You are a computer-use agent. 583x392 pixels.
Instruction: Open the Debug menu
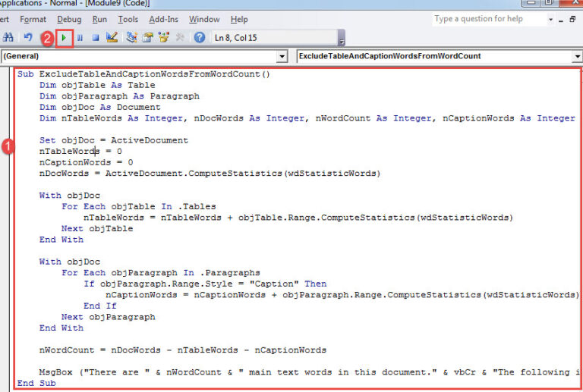[x=69, y=19]
